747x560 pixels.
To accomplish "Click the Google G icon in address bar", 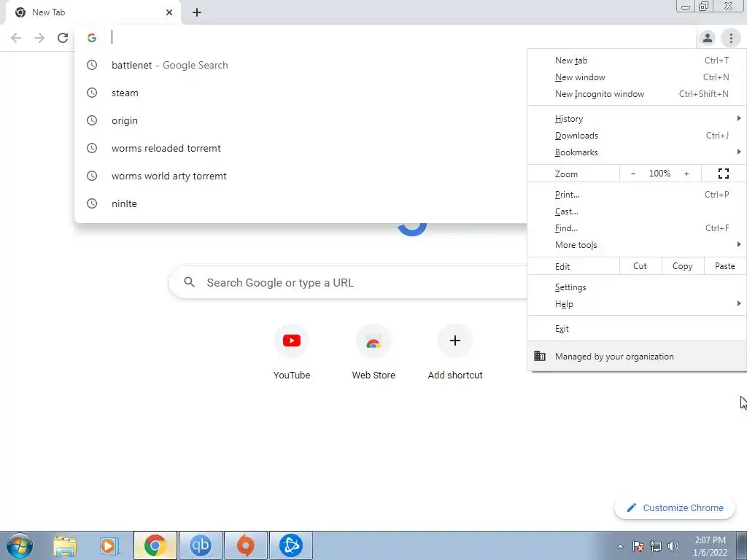I will tap(92, 38).
